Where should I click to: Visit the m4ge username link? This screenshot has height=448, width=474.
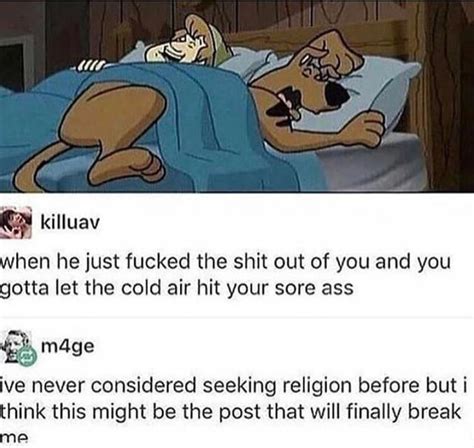pos(68,347)
